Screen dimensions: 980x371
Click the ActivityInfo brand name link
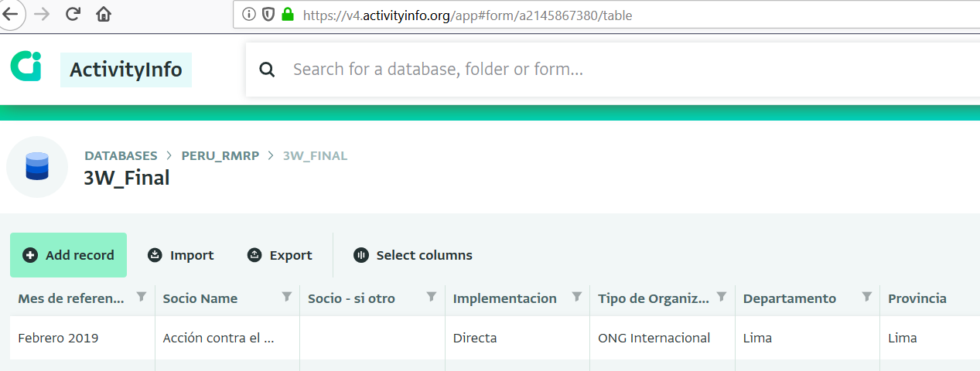tap(126, 70)
